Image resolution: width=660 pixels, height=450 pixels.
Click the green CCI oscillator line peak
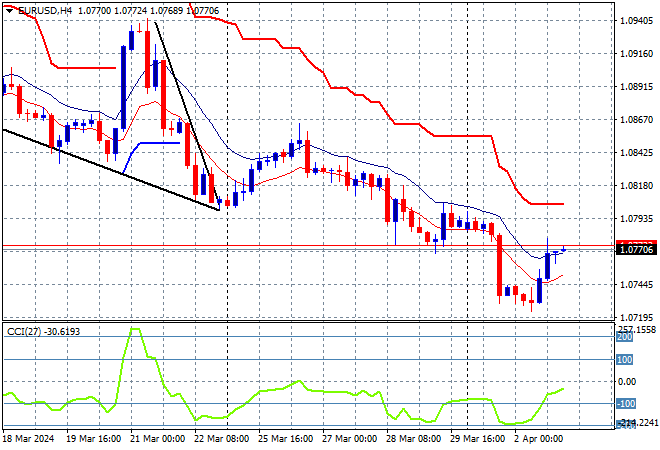(133, 330)
